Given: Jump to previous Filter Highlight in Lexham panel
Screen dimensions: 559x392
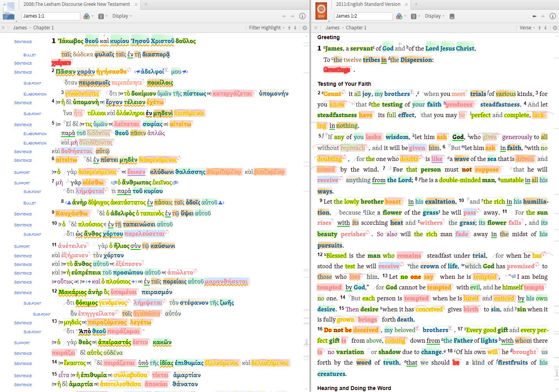Looking at the screenshot, I should click(289, 28).
